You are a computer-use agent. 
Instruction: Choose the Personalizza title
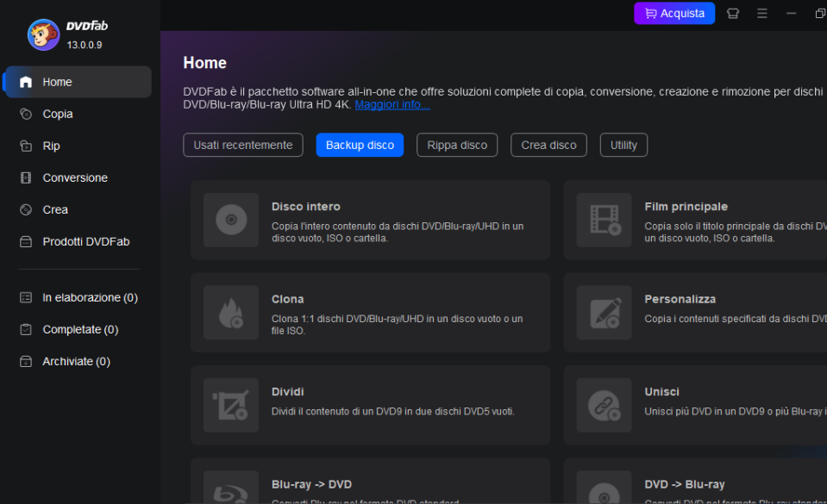click(680, 299)
